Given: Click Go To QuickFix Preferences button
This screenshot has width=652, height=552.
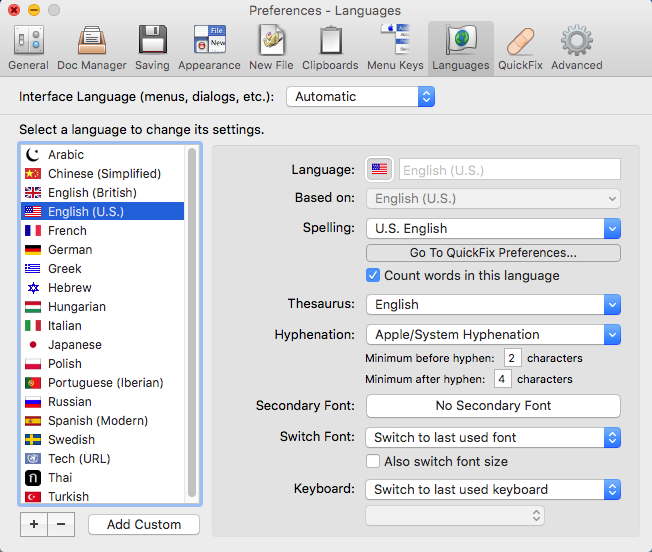Looking at the screenshot, I should coord(493,253).
